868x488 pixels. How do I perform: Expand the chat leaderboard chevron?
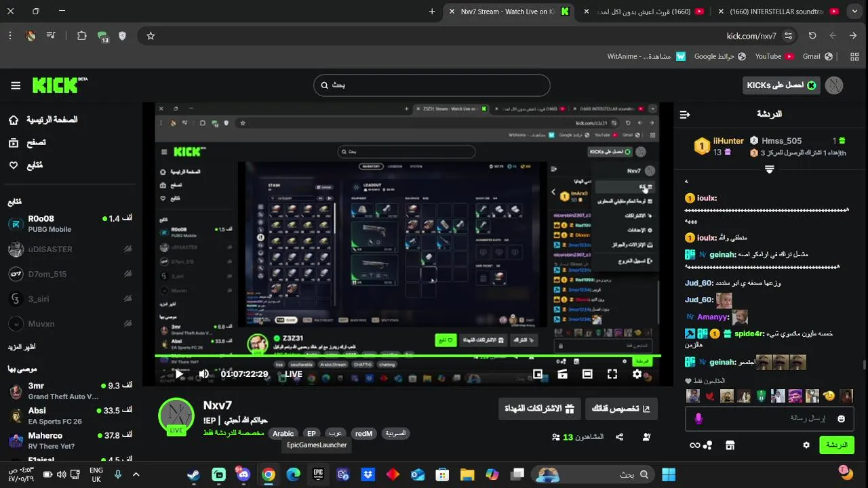(770, 169)
